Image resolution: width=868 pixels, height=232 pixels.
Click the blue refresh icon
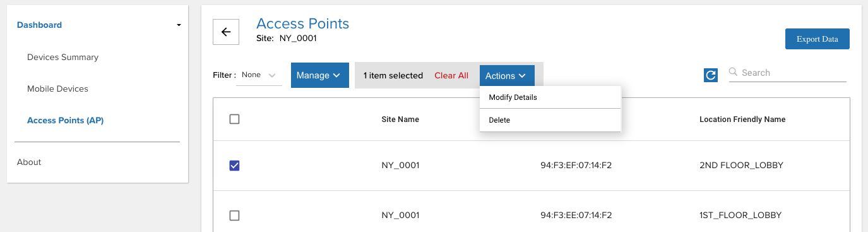point(711,75)
